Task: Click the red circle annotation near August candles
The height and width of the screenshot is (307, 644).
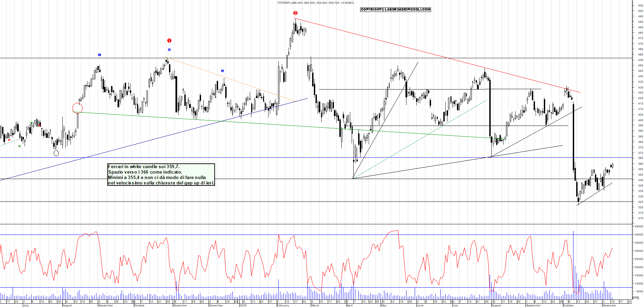Action: click(x=78, y=108)
